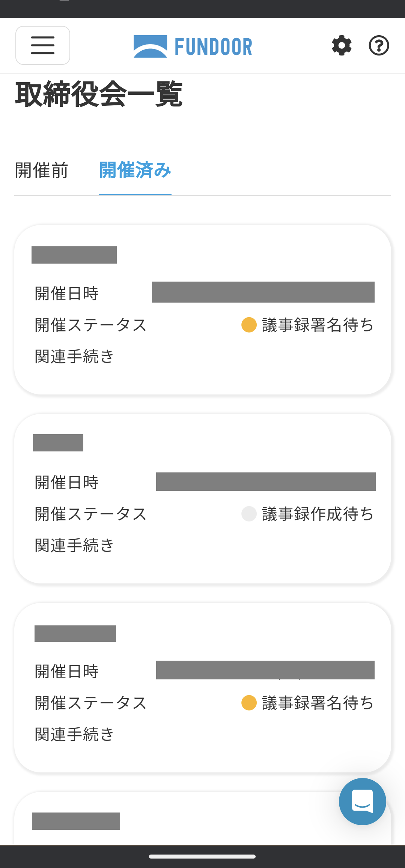
Task: Open settings via gear icon
Action: (x=342, y=46)
